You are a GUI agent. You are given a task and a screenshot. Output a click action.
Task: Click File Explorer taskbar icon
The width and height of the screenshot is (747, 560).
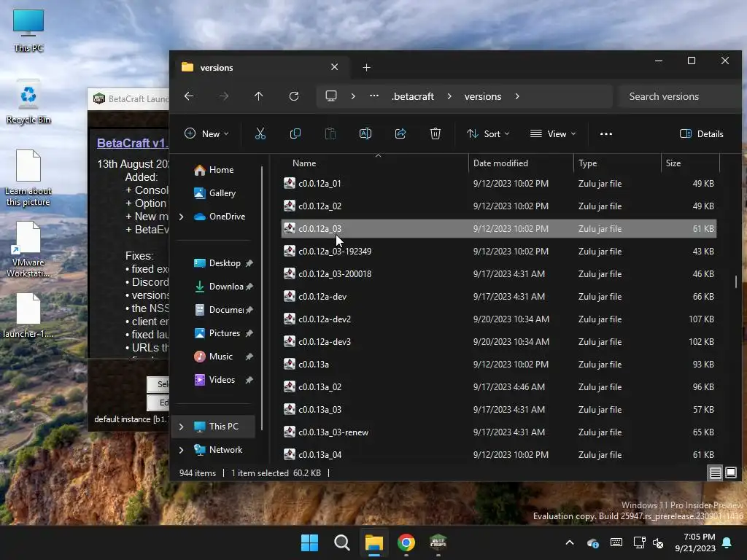click(374, 542)
